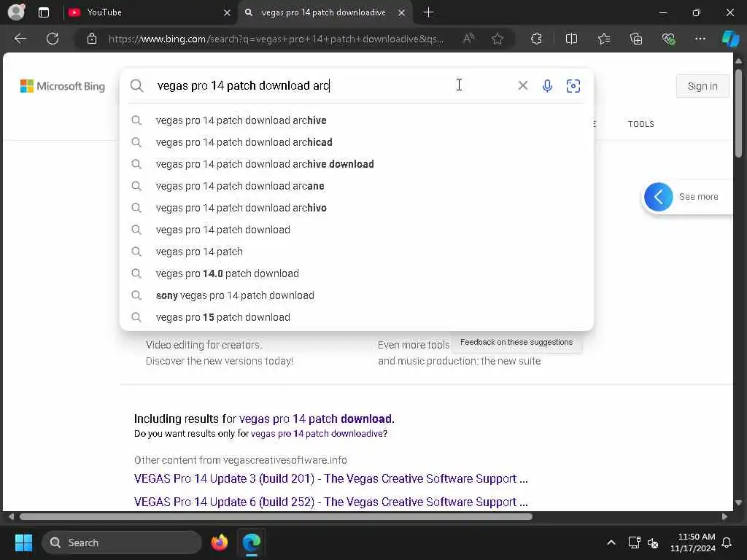This screenshot has width=747, height=560.
Task: Search only for 'vegas pro 14 patch downloadive'
Action: (319, 434)
